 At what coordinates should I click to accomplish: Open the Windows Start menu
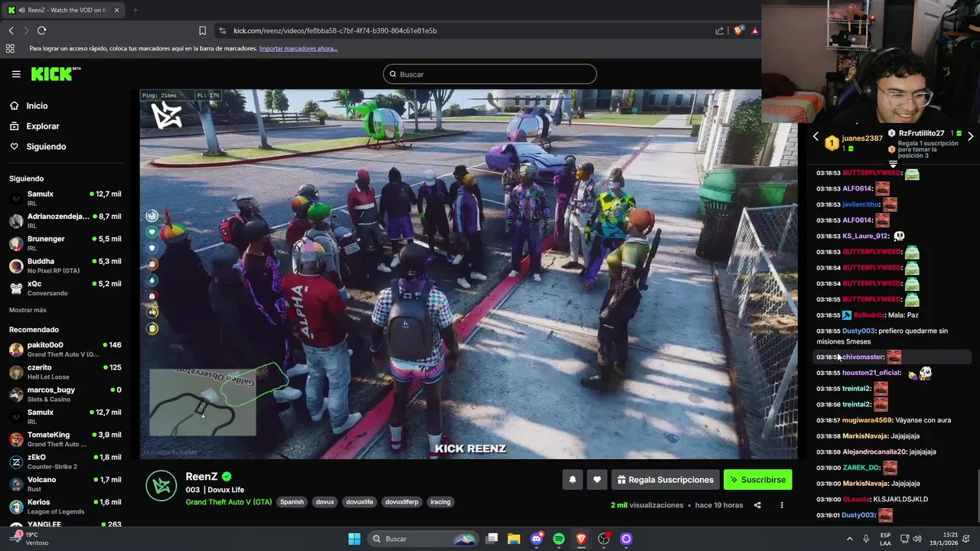pos(354,539)
